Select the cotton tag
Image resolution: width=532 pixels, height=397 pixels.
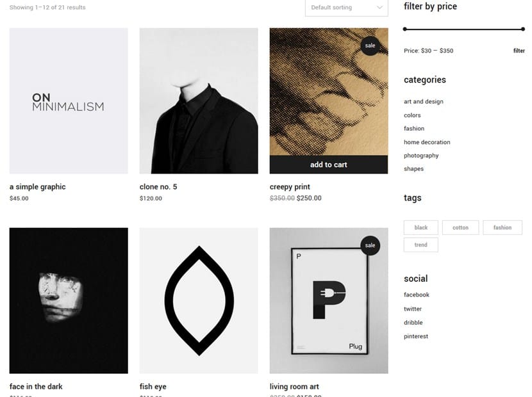click(x=460, y=227)
